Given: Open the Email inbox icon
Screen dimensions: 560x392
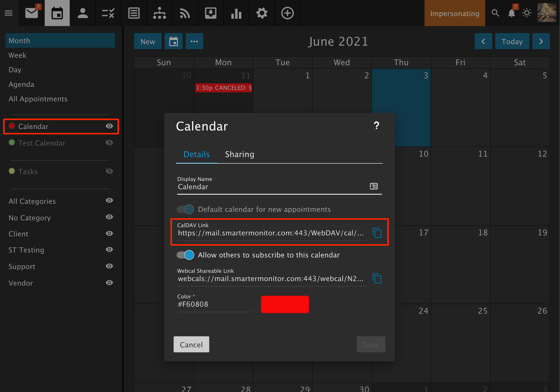Looking at the screenshot, I should click(32, 13).
